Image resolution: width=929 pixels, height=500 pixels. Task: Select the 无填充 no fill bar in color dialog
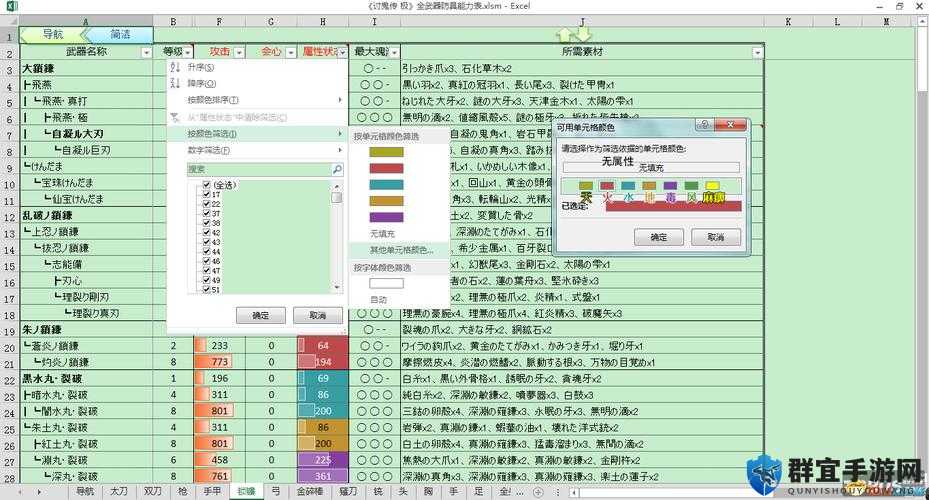(651, 168)
